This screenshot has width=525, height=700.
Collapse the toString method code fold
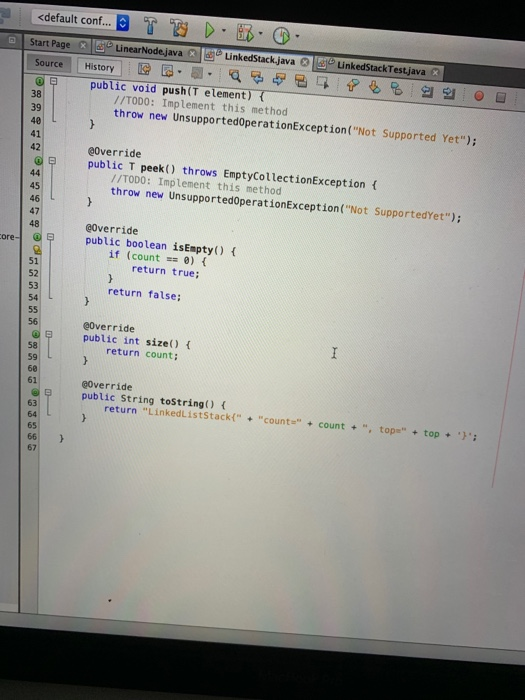pos(48,392)
